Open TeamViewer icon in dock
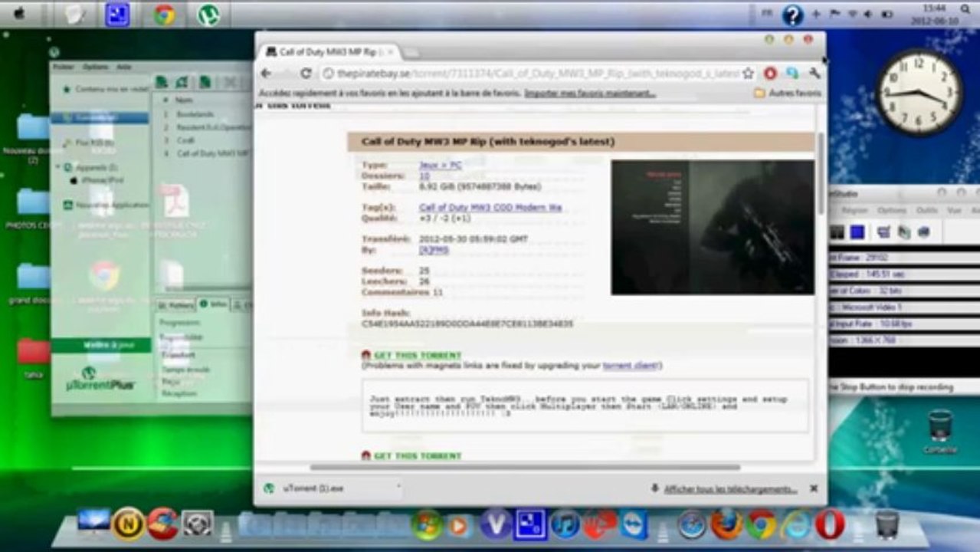The width and height of the screenshot is (980, 552). coord(634,524)
